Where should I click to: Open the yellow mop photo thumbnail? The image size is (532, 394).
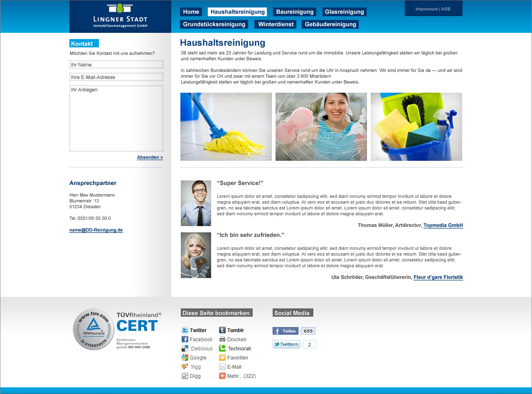[226, 127]
